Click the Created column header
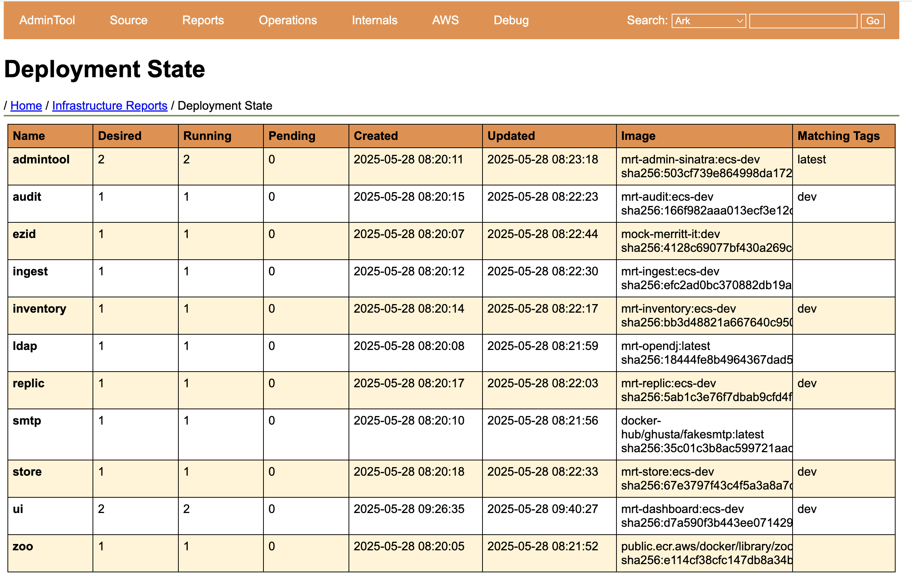 point(416,136)
